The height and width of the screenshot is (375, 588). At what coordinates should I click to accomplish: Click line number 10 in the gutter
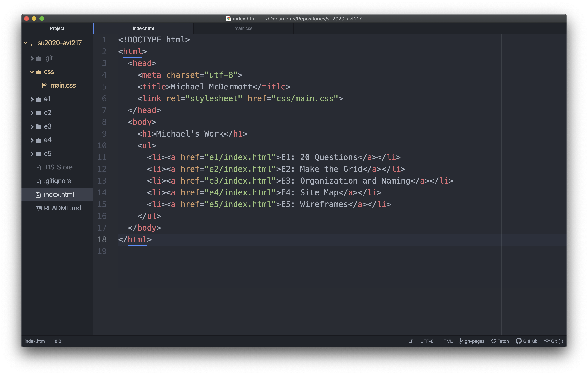102,146
